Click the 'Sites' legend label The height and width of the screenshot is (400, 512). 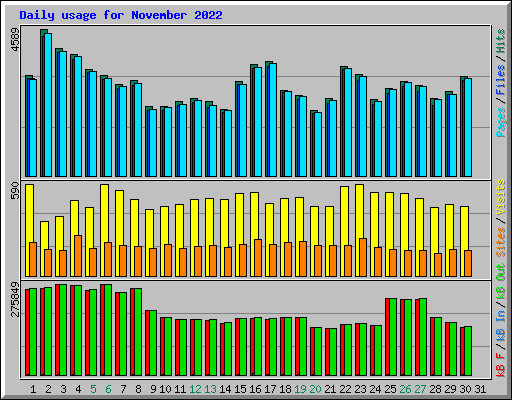pos(500,242)
